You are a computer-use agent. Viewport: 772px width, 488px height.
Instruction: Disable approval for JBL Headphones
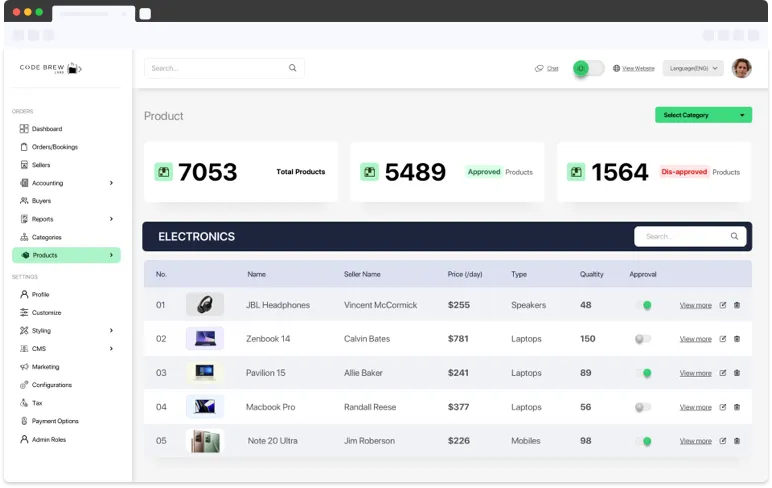(642, 305)
